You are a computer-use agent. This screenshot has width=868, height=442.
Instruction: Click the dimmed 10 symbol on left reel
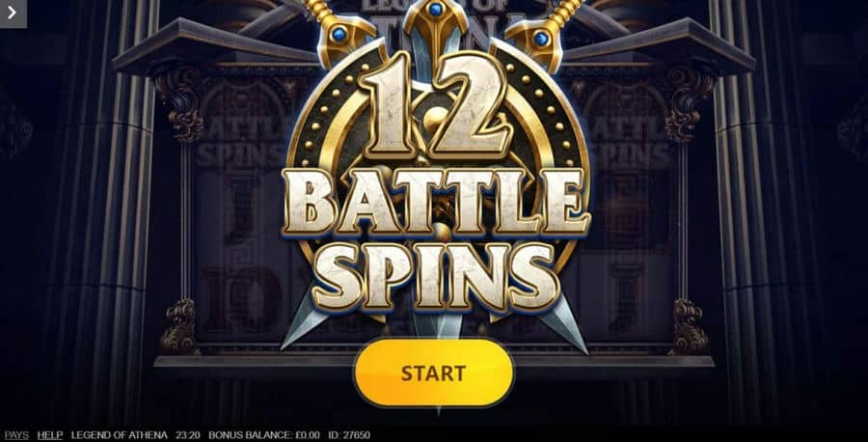click(x=242, y=299)
